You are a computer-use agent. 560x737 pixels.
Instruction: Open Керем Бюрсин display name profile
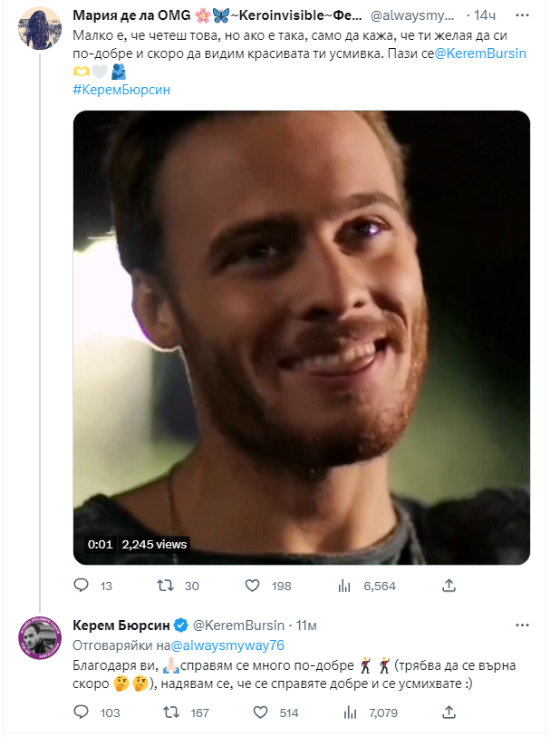click(120, 625)
